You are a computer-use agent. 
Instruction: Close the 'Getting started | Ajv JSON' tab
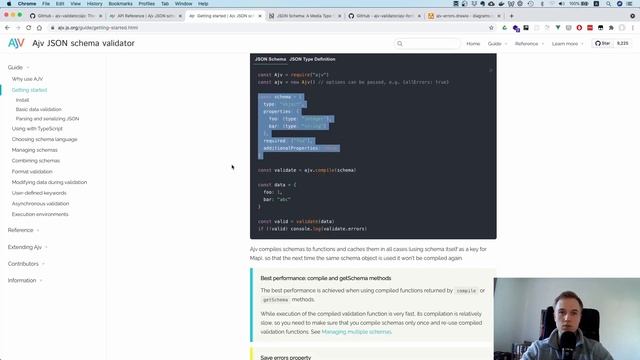coord(260,16)
